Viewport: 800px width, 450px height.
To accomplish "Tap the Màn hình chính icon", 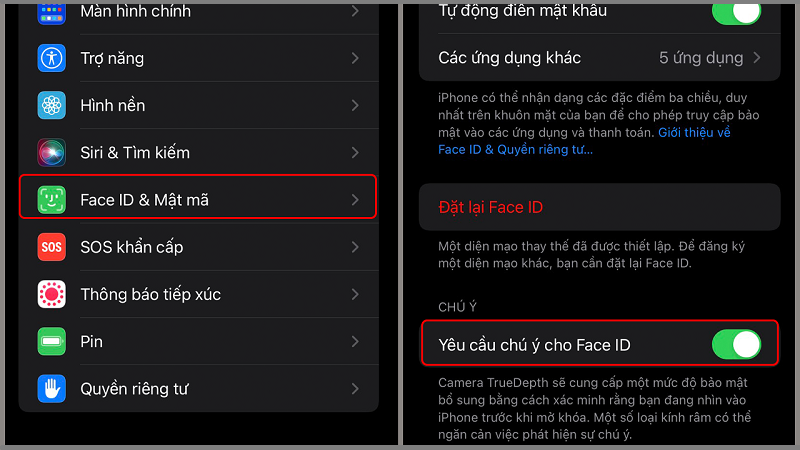I will [52, 13].
